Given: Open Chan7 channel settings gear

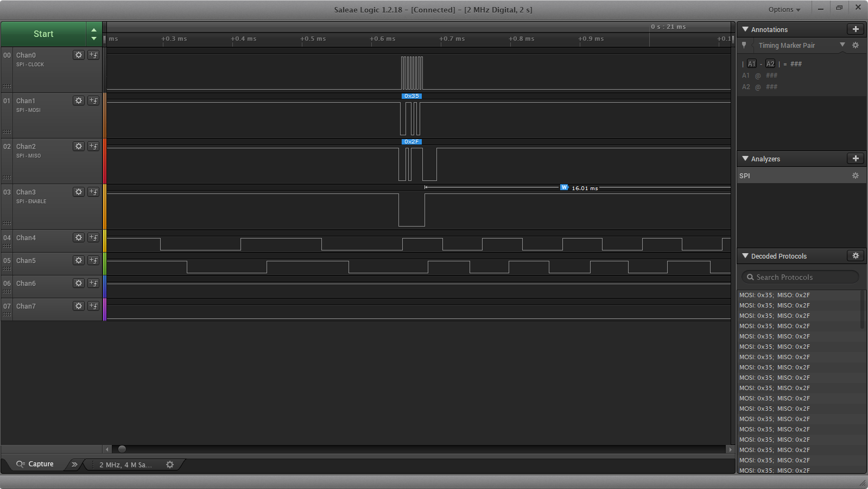Looking at the screenshot, I should (x=79, y=306).
